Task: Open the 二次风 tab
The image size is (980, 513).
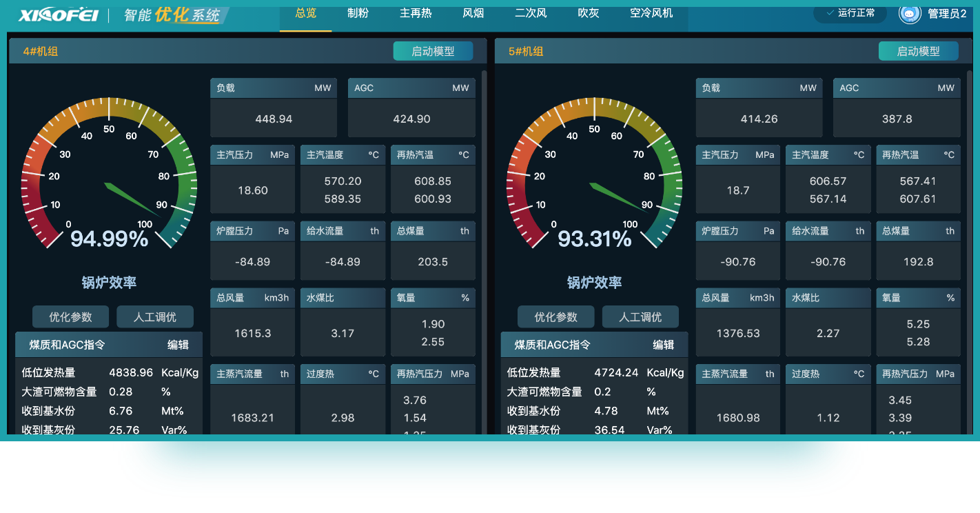Action: [530, 13]
